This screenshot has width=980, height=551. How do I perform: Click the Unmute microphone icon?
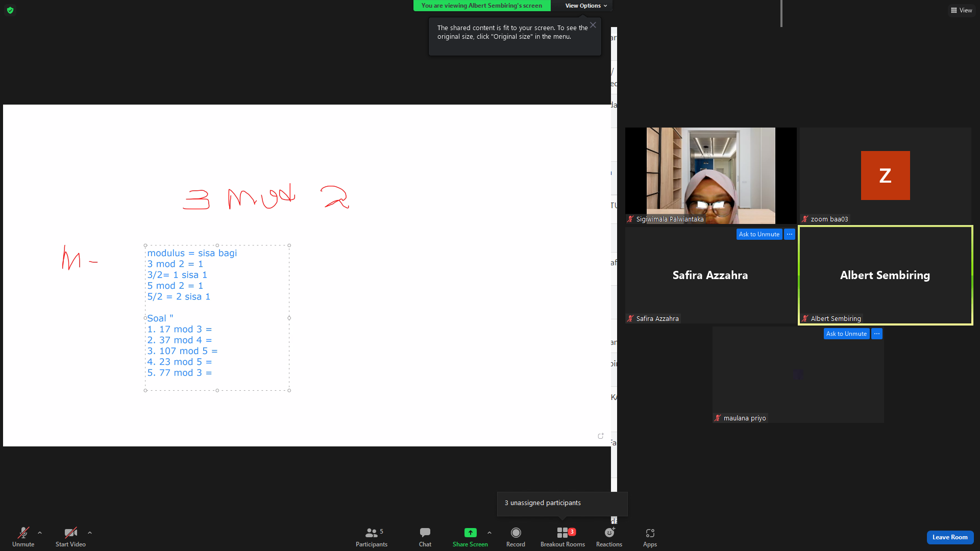(x=23, y=533)
